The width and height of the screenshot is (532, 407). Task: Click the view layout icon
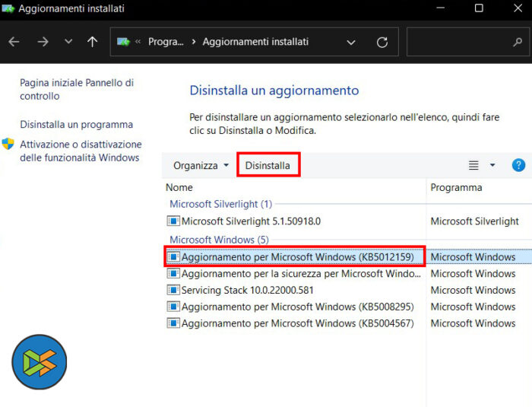[473, 165]
